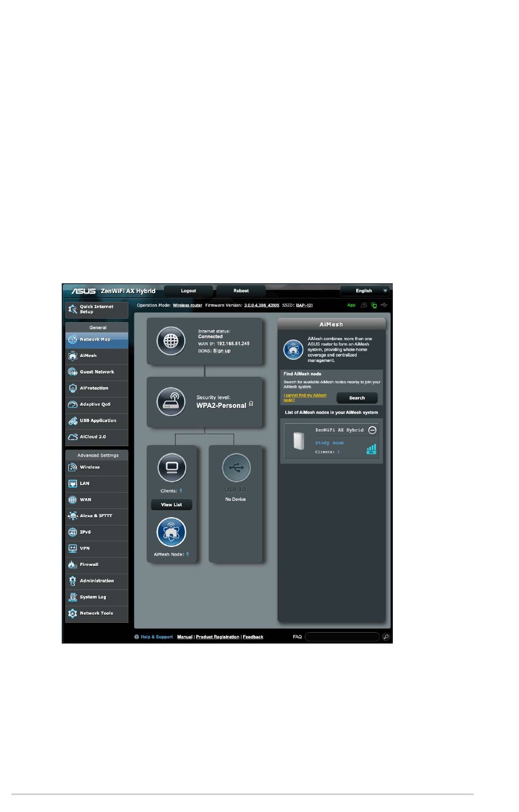Screen dimensions: 519x812
Task: Select Network Map in the General menu
Action: pyautogui.click(x=97, y=340)
